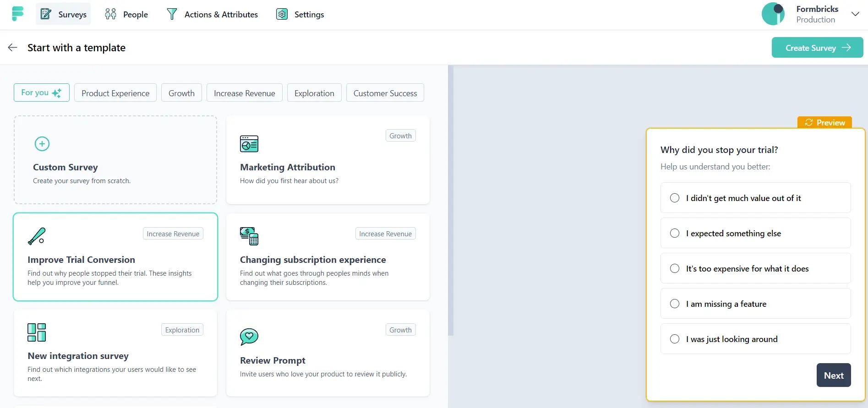The height and width of the screenshot is (408, 868).
Task: Click "How did you first hear about us?" text
Action: 289,181
